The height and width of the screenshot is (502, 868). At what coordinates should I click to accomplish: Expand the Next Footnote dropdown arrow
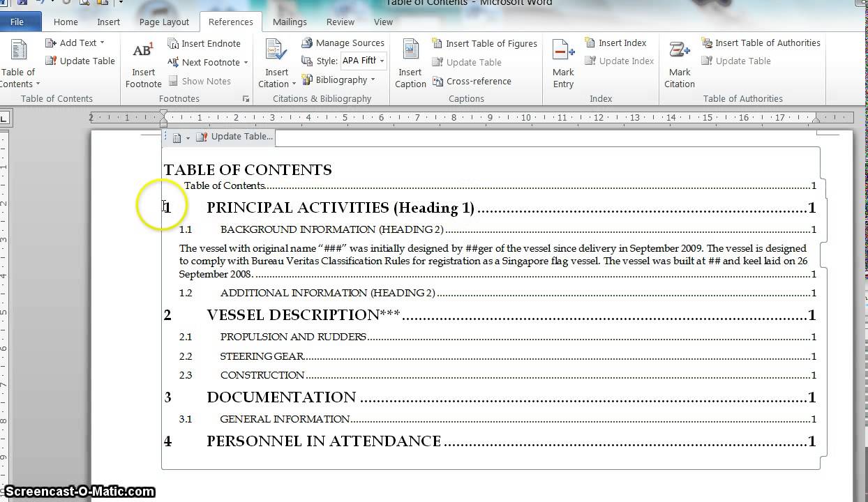point(246,62)
